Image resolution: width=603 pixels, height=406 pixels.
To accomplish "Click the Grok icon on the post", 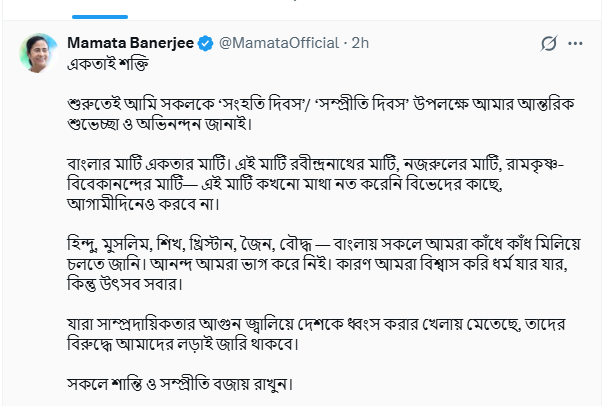I will (x=548, y=44).
